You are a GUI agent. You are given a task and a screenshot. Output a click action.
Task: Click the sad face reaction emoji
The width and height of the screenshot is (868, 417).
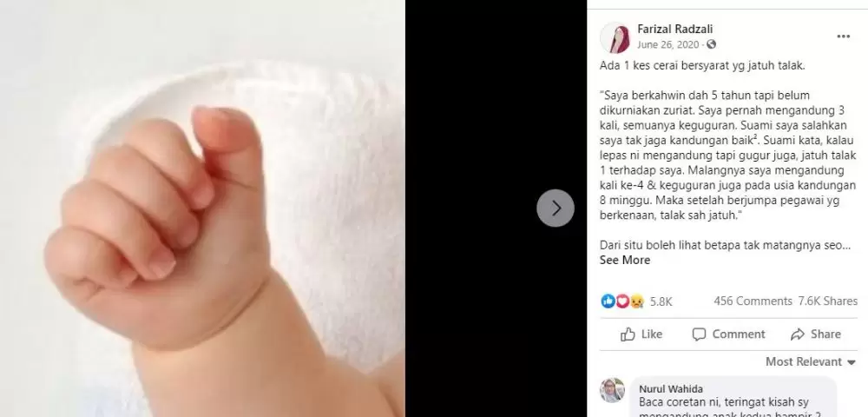pyautogui.click(x=636, y=301)
